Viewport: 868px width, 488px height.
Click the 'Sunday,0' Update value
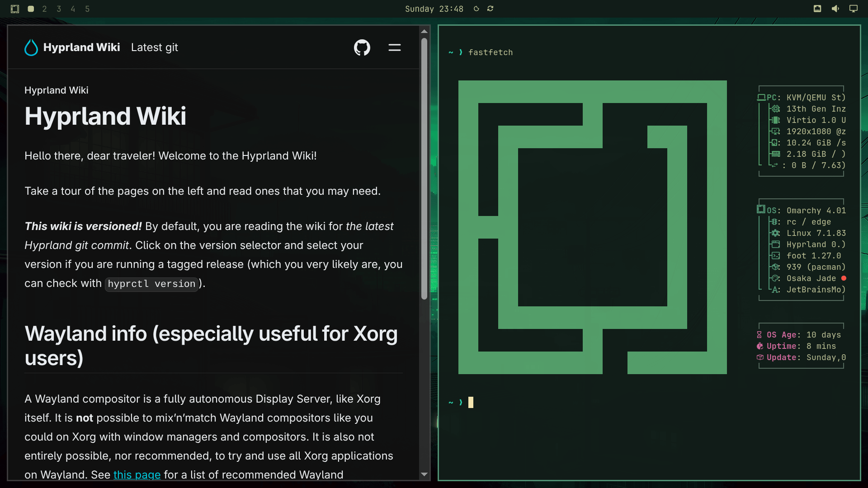pyautogui.click(x=826, y=357)
